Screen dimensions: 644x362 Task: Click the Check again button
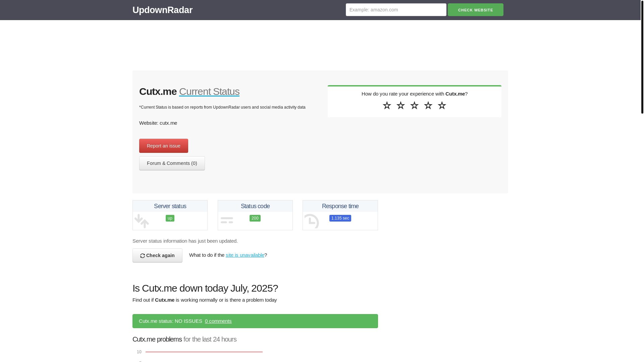(x=157, y=255)
